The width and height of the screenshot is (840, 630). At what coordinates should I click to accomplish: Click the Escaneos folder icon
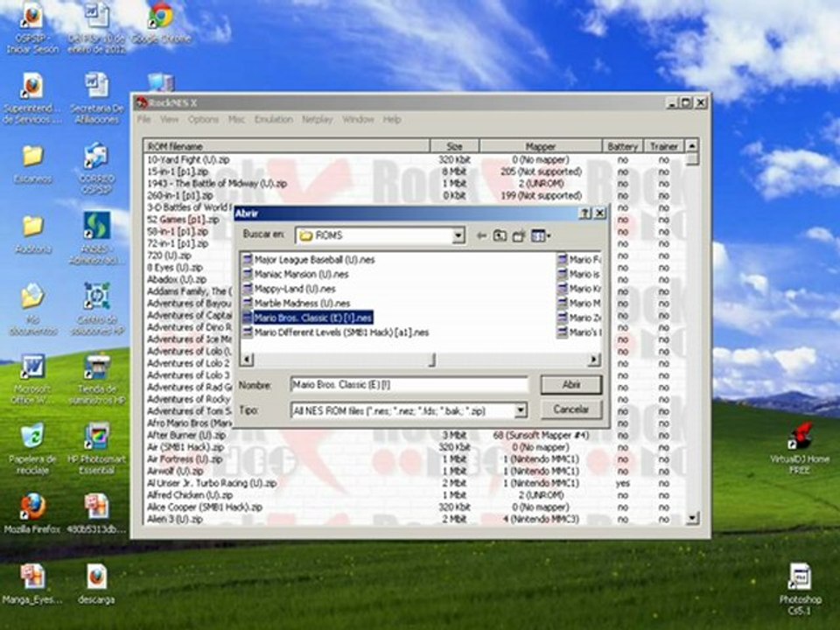pos(32,164)
